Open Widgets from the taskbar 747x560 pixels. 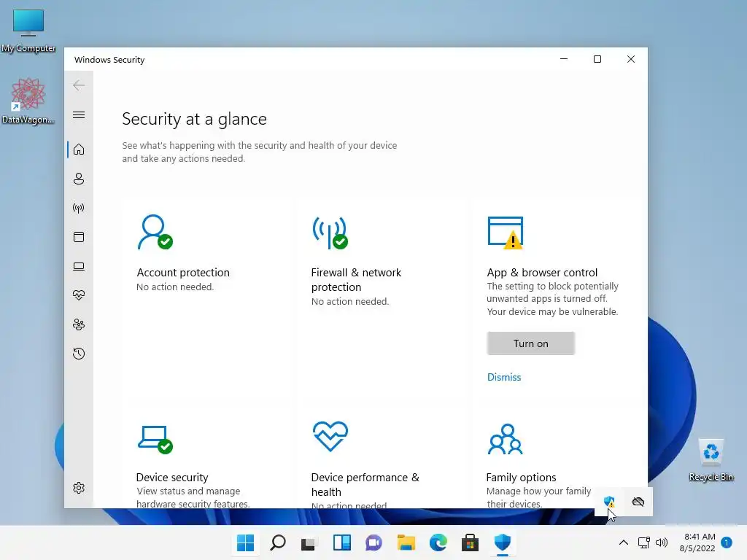[x=341, y=542]
